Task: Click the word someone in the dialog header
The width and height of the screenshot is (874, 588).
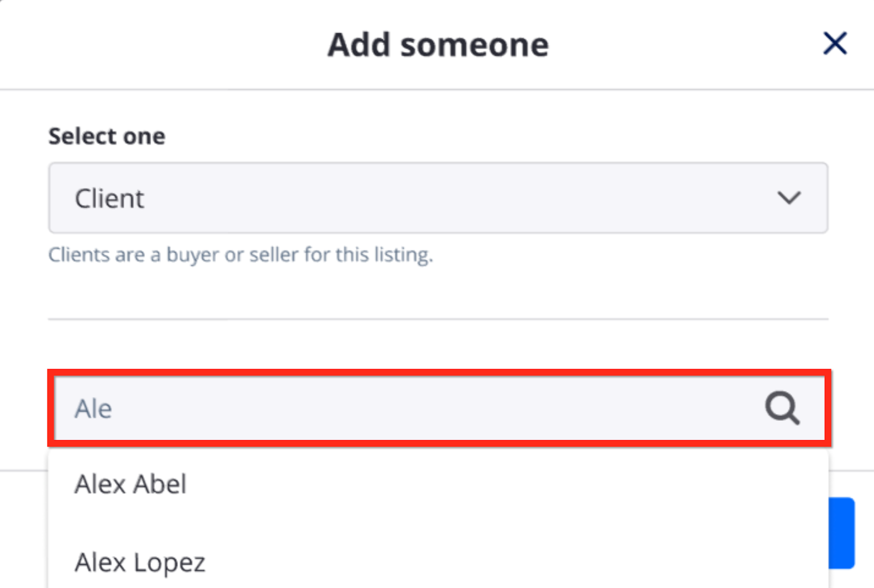Action: click(x=474, y=45)
